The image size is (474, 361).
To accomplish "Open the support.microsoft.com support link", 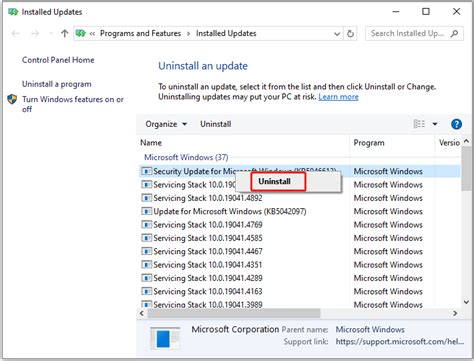I will point(399,342).
